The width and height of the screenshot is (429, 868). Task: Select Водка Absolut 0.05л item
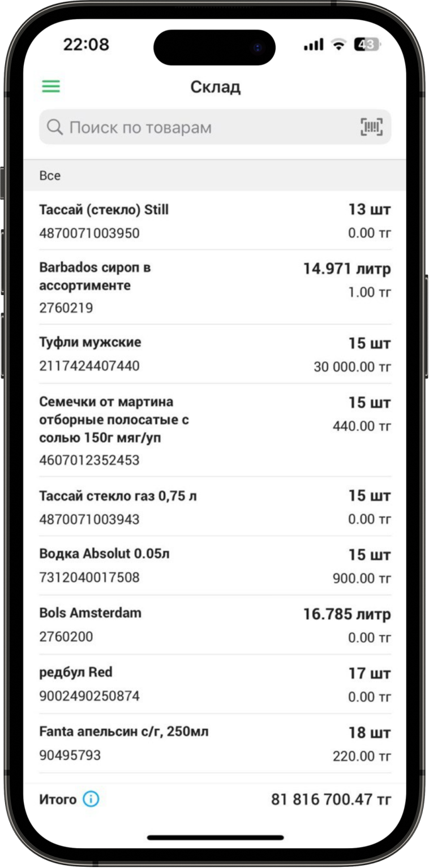(x=215, y=565)
